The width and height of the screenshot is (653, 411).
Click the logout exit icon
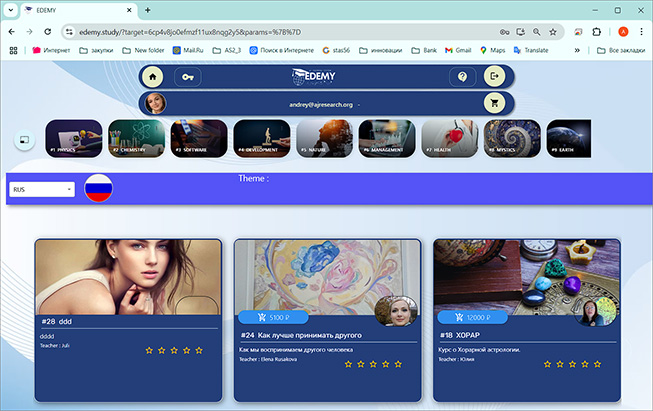click(x=494, y=77)
